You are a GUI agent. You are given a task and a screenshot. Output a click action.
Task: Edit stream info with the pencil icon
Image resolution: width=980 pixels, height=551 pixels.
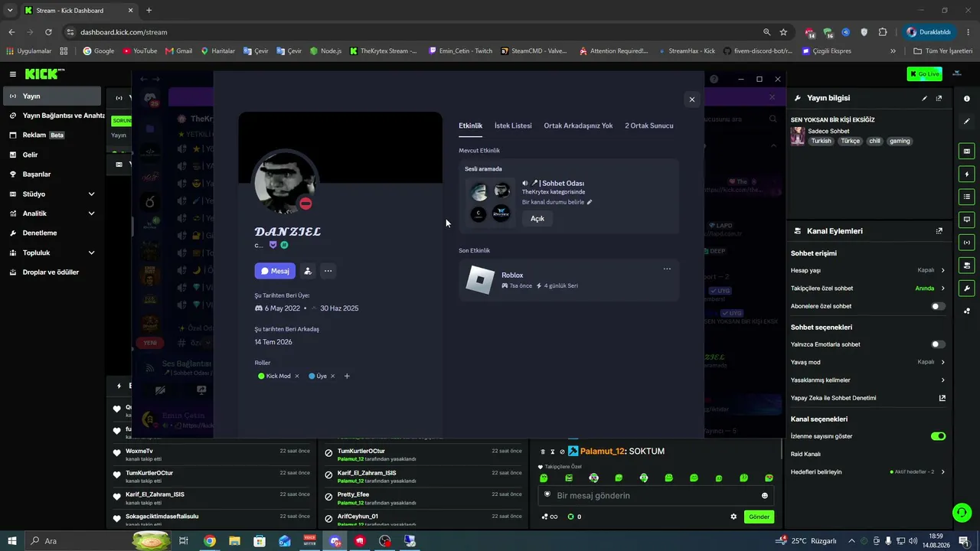924,98
